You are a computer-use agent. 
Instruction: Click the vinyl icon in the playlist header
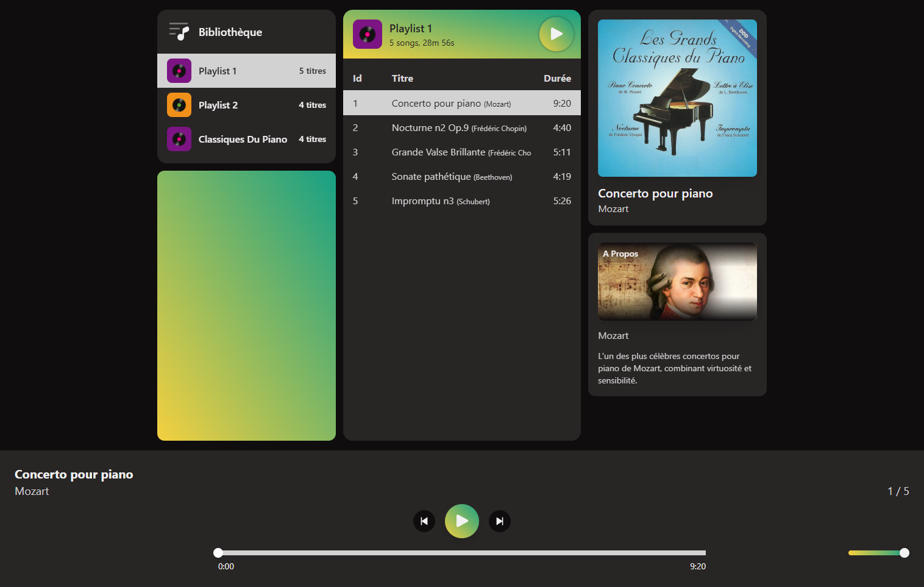click(368, 34)
